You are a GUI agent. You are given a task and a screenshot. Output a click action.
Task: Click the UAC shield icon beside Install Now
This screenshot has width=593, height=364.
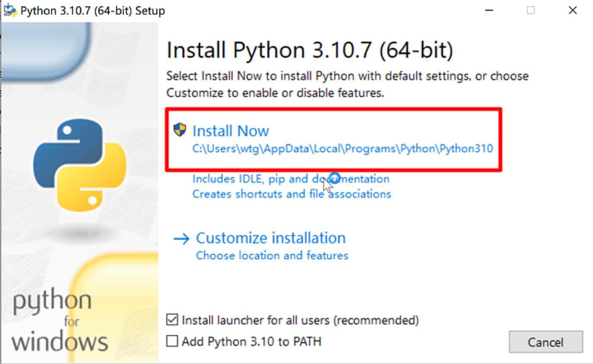pyautogui.click(x=179, y=130)
